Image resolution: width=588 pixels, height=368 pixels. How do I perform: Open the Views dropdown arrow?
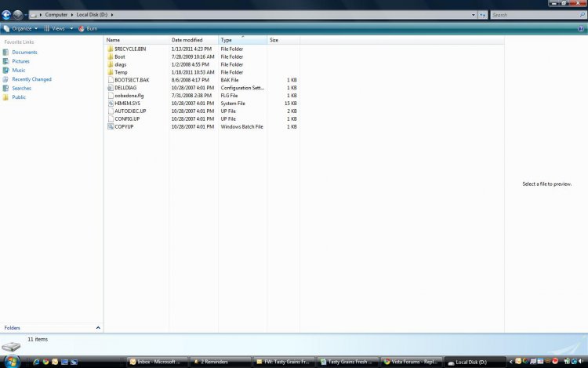click(71, 28)
